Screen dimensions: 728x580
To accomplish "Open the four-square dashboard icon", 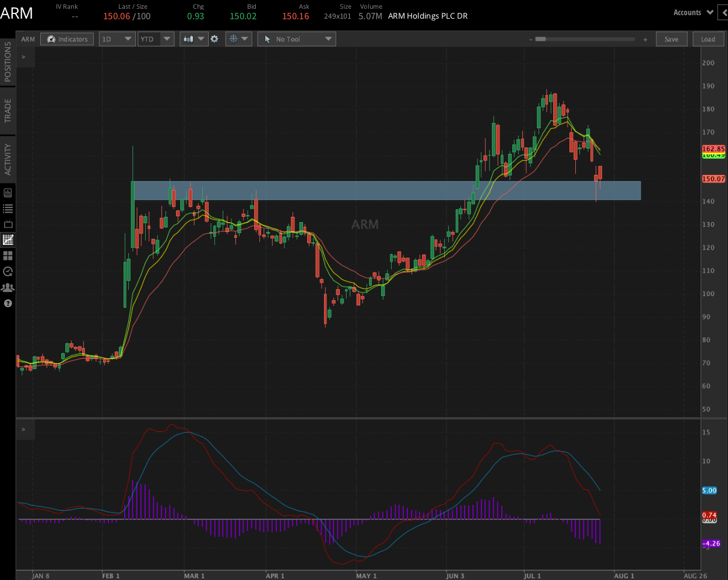I will (8, 255).
